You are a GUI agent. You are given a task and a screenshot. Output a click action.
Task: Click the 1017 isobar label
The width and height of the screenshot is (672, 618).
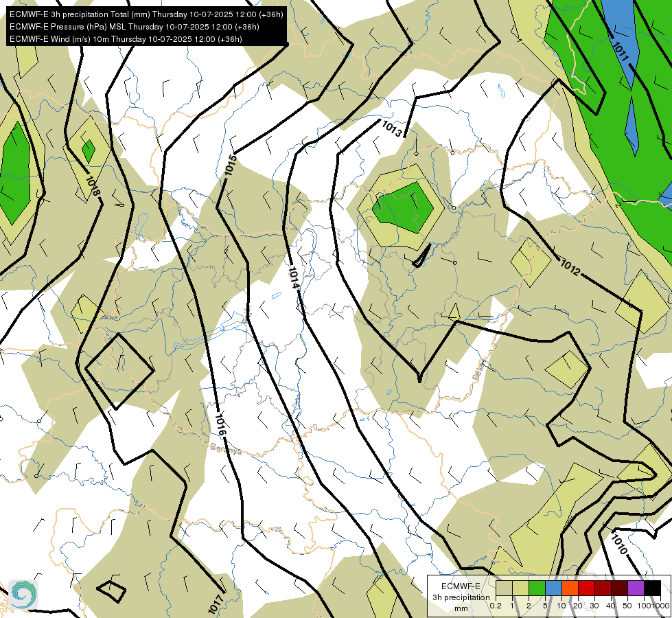tap(216, 604)
